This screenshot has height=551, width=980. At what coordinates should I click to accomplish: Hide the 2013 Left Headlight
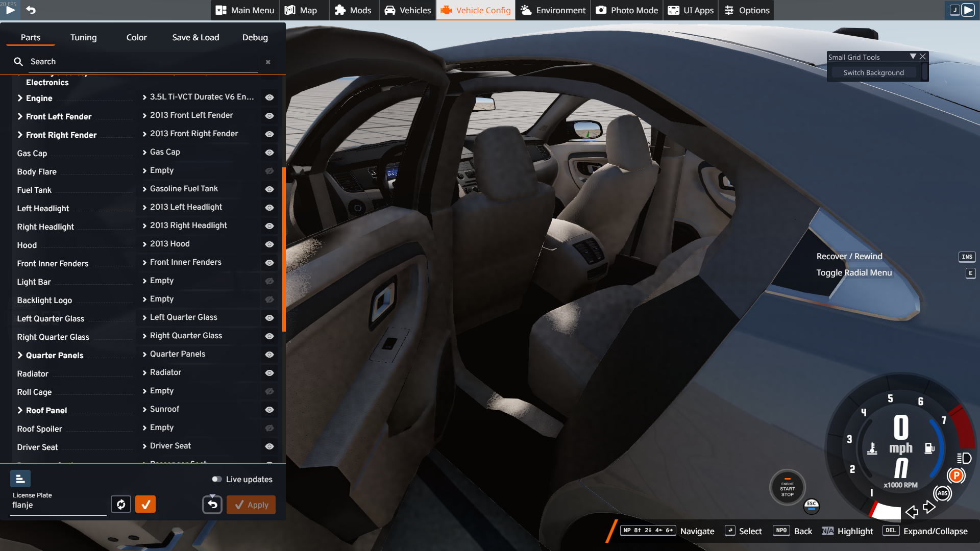[269, 208]
